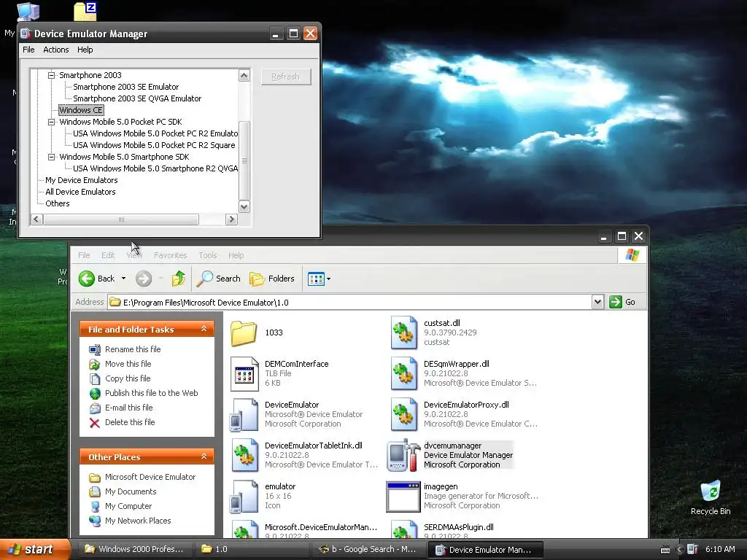747x560 pixels.
Task: Open the Views icon in Explorer toolbar
Action: (x=316, y=279)
